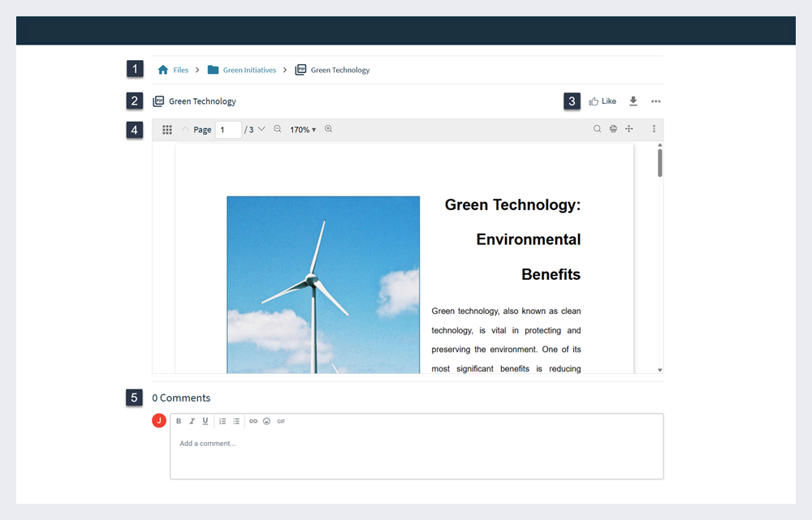Click the PDF icon beside breadcrumb Green Technology

pos(300,70)
